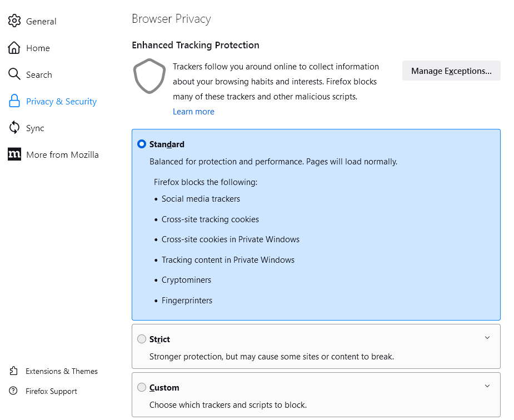Open the More from Mozilla tab
Viewport: 514px width, 420px height.
62,155
